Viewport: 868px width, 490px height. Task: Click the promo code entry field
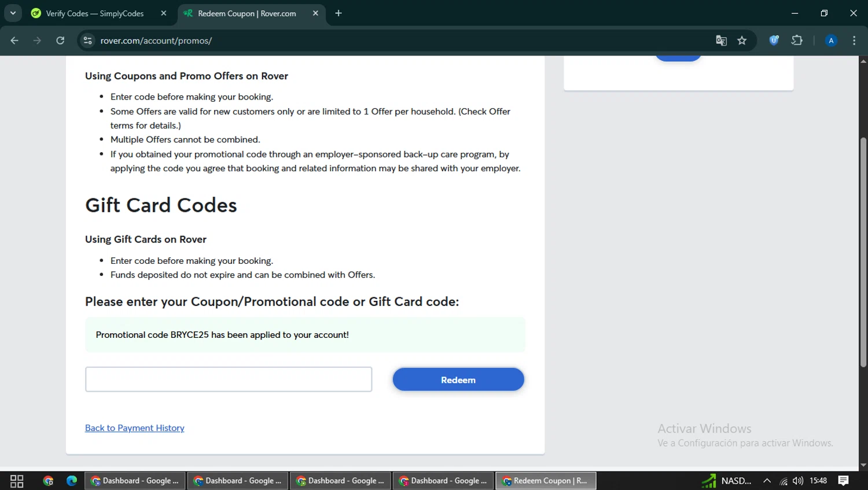(x=229, y=380)
